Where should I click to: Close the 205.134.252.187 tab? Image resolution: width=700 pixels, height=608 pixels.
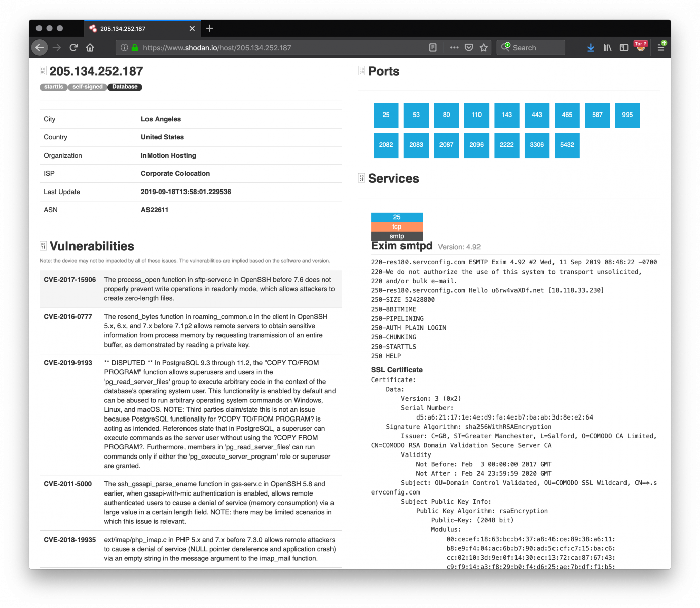click(x=192, y=29)
